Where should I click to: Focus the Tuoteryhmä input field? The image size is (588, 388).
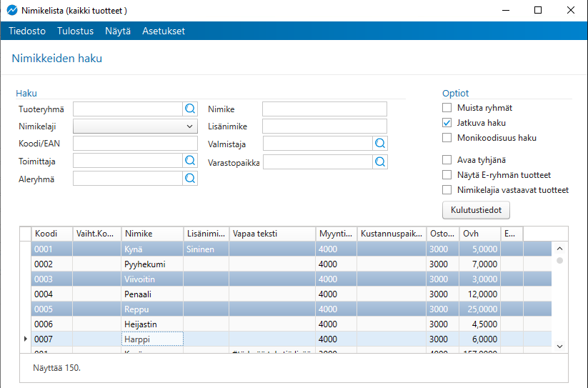tap(128, 109)
